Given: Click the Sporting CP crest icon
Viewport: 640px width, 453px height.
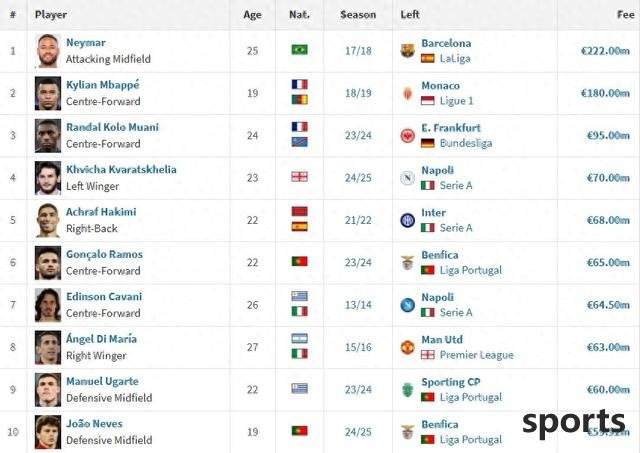Looking at the screenshot, I should coord(407,390).
